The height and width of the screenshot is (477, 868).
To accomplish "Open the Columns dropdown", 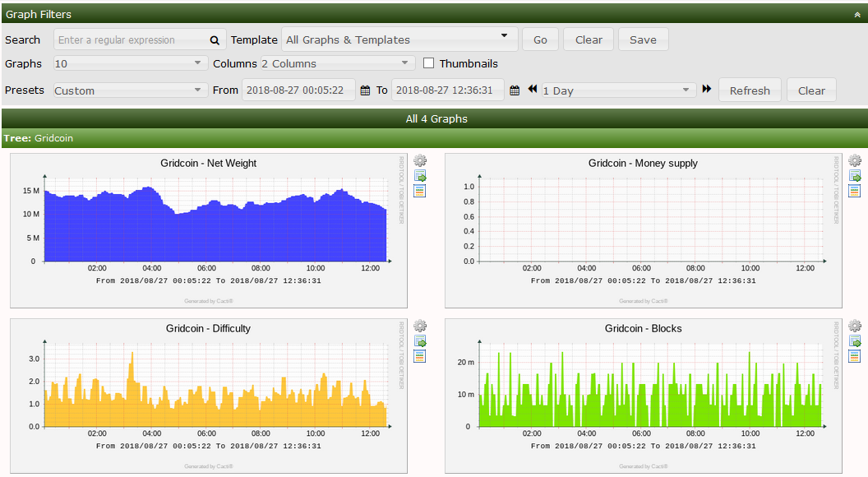I will tap(338, 63).
